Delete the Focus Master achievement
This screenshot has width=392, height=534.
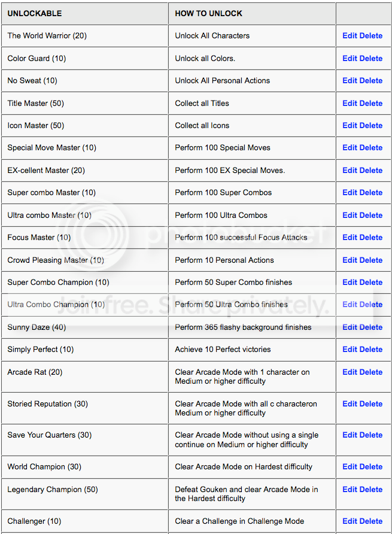pos(371,238)
